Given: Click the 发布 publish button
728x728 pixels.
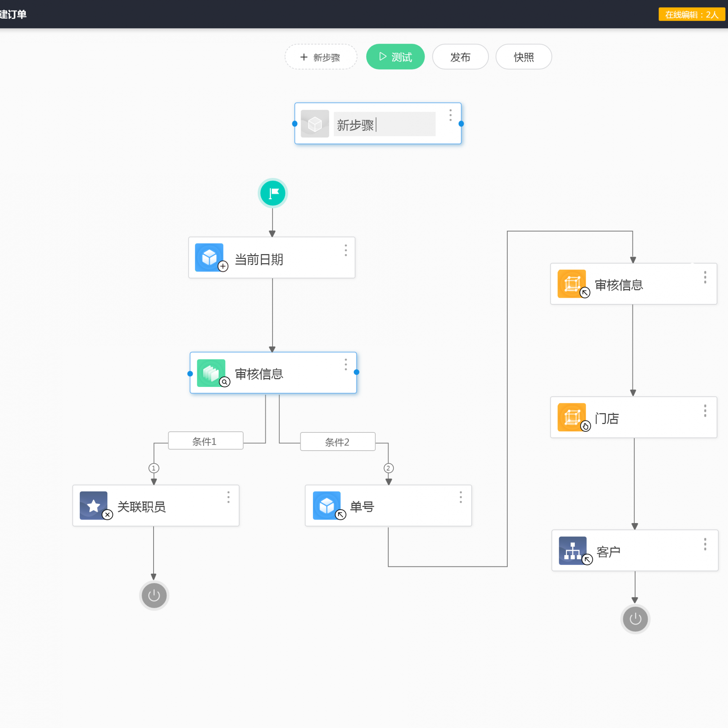Looking at the screenshot, I should [460, 56].
